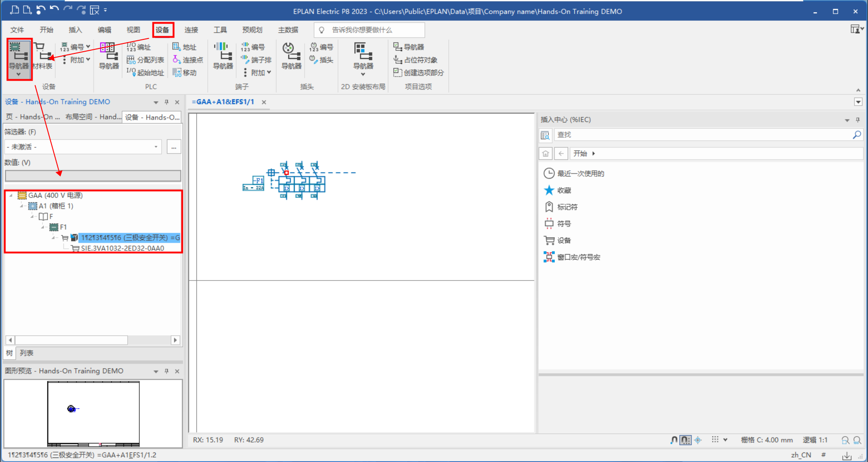Open 设备 panel options dropdown arrow
Screen dimensions: 868x462
[x=156, y=102]
